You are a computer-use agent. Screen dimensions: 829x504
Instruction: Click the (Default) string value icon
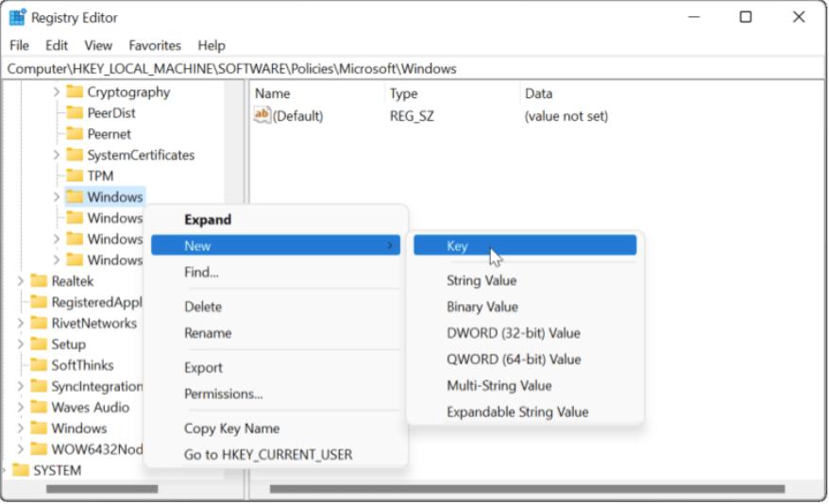pyautogui.click(x=262, y=116)
